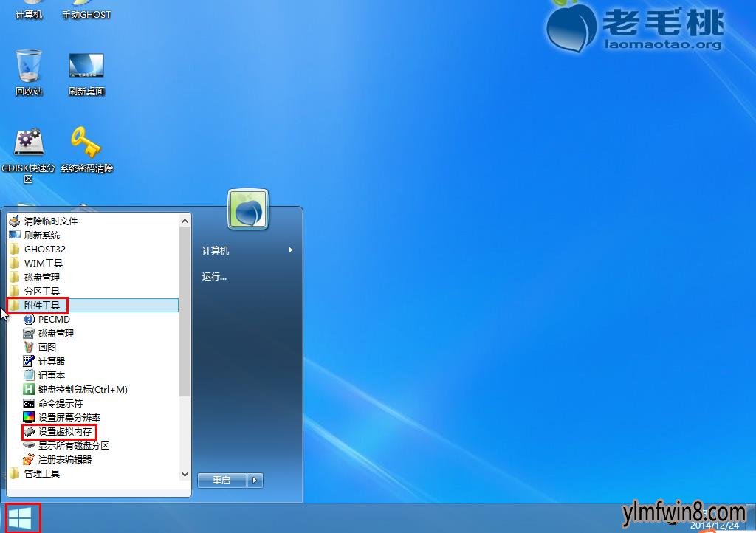Open the 计算机 submenu arrow

click(x=290, y=250)
